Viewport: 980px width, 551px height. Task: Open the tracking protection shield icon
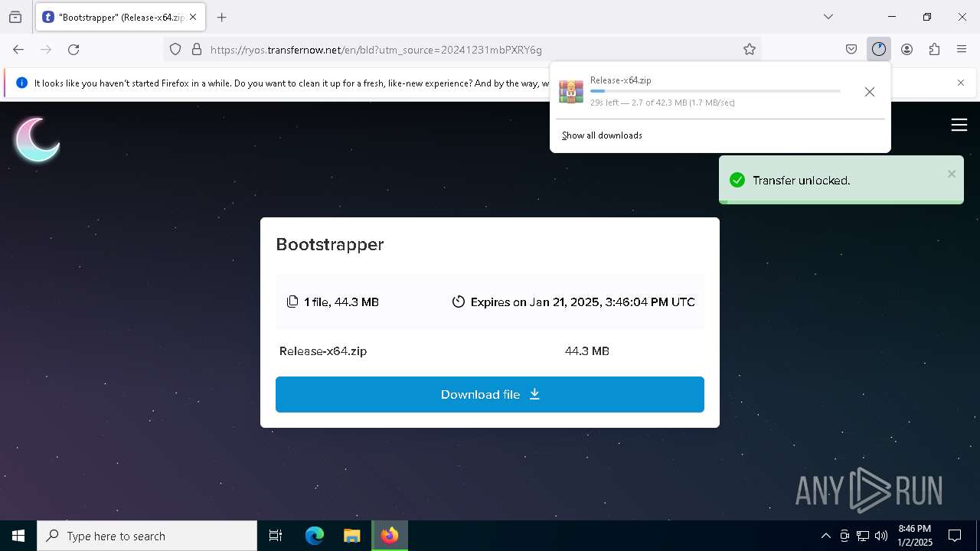coord(175,49)
